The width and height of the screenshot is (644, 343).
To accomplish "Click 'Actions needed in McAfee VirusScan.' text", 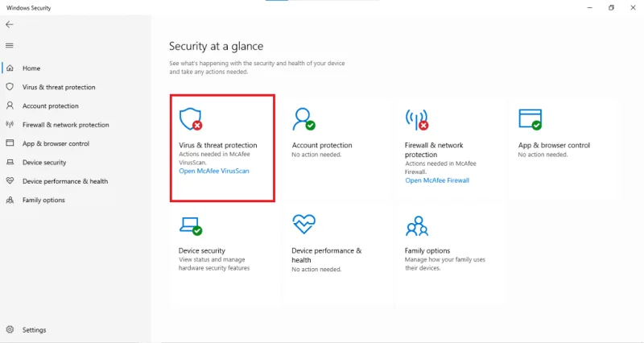I will pos(214,158).
